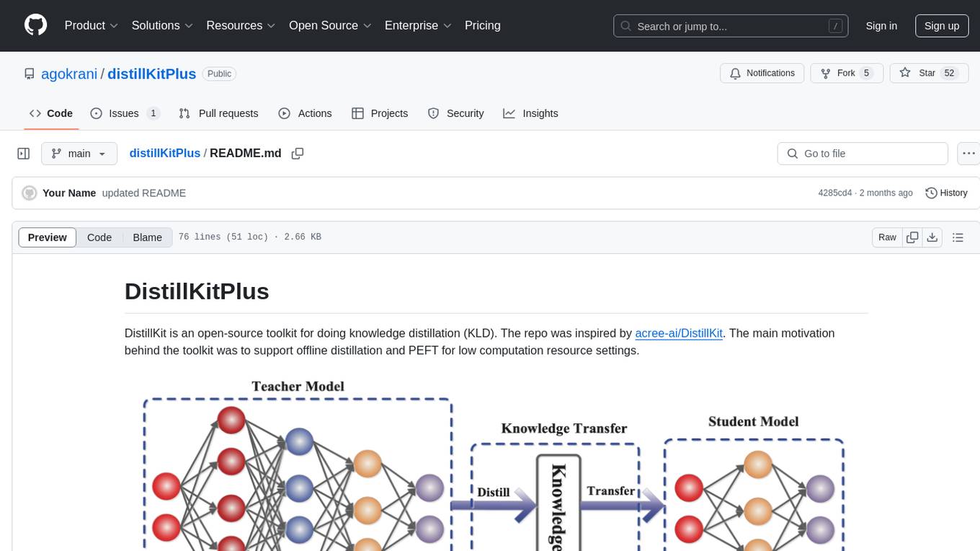Copy the README.md file path
980x551 pixels.
(x=298, y=154)
